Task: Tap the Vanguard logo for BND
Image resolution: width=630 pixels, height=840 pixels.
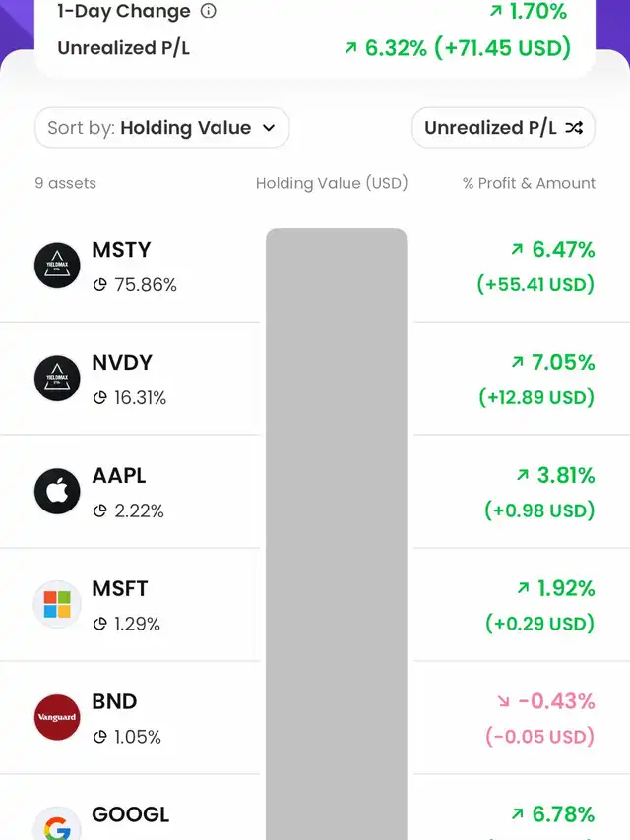Action: click(x=57, y=718)
